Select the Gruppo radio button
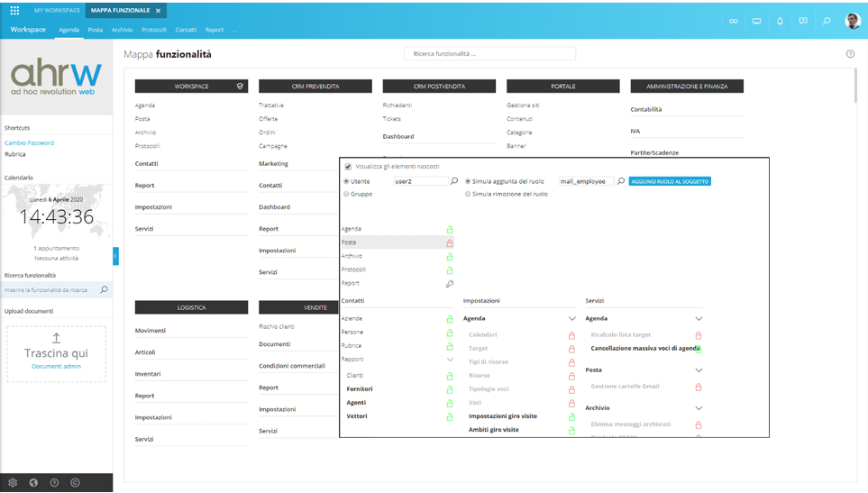This screenshot has width=868, height=493. coord(346,194)
